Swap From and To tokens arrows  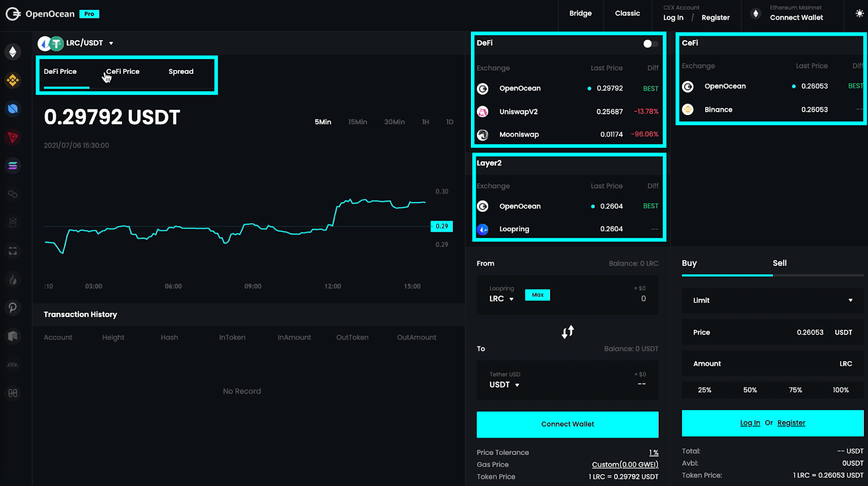tap(568, 332)
